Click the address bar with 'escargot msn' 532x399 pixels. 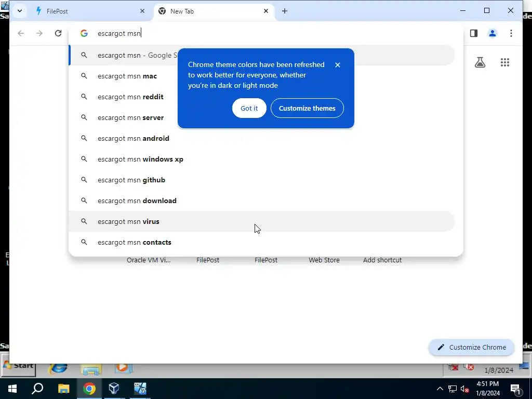(264, 33)
